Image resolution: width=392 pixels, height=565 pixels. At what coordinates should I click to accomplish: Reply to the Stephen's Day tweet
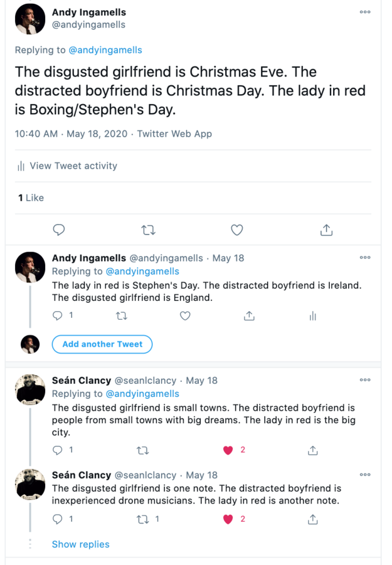[x=58, y=316]
